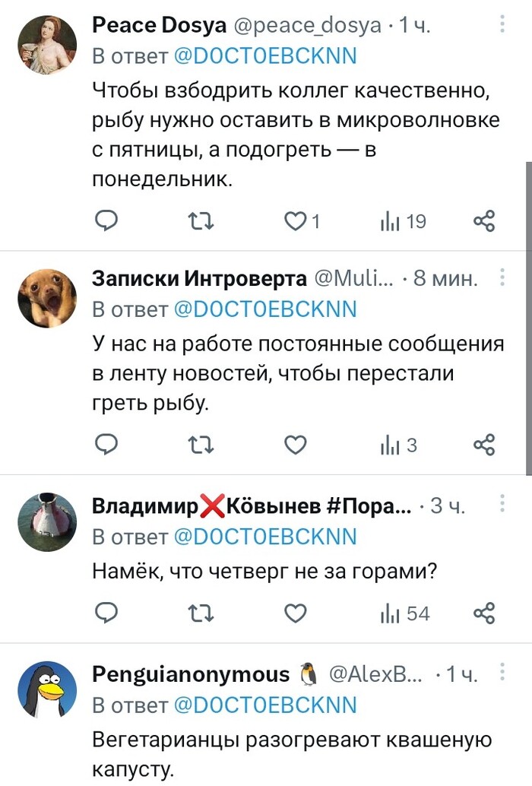Screen dimensions: 532x786
Task: Open @DOCTOEBCKNN mention in Peace Dosya's reply
Action: pyautogui.click(x=265, y=57)
